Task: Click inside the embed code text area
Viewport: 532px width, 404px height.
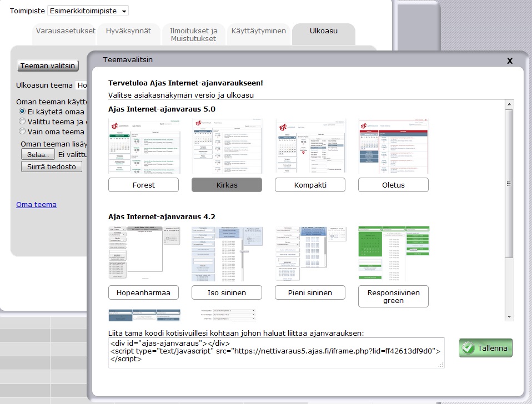Action: click(276, 352)
